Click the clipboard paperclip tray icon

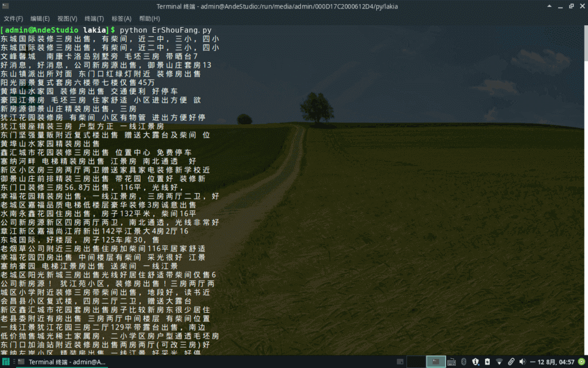point(510,362)
